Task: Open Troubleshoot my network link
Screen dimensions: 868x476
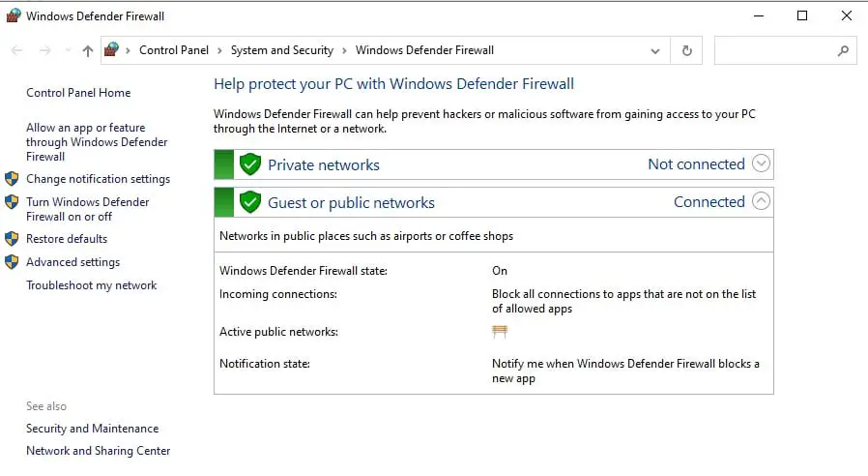Action: point(91,285)
